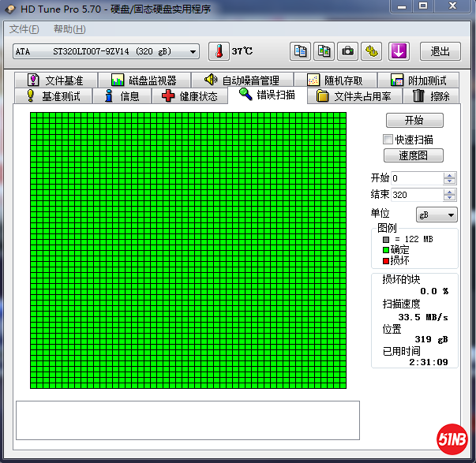
Task: Copy text results to clipboard icon
Action: click(x=300, y=51)
